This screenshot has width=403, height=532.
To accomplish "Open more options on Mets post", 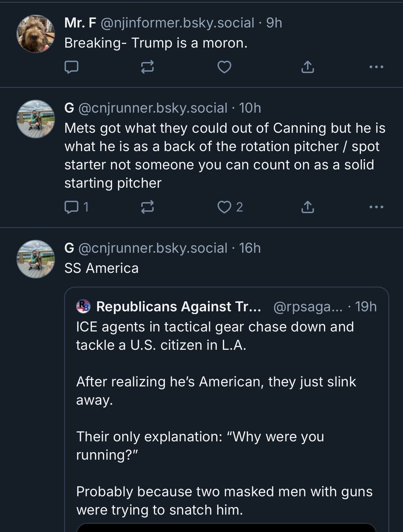I will click(376, 207).
